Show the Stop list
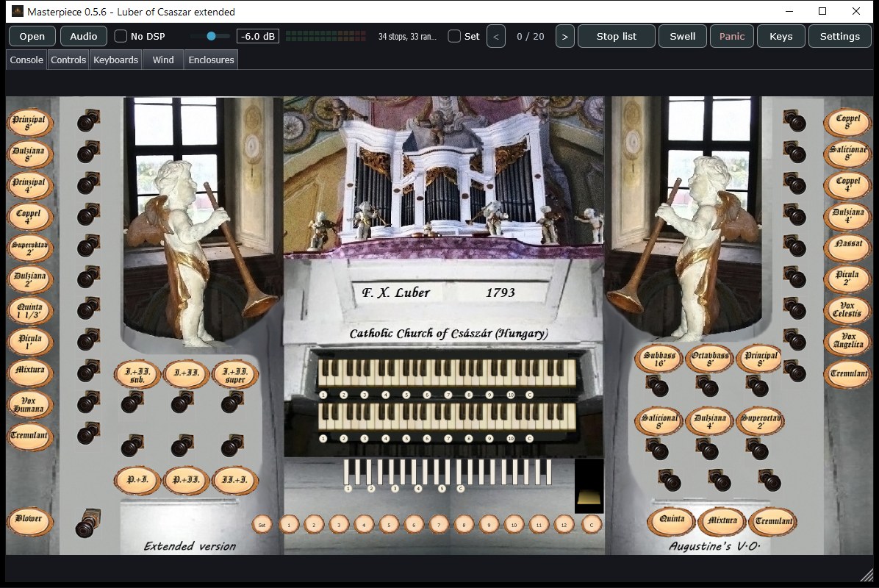This screenshot has width=879, height=588. tap(616, 37)
